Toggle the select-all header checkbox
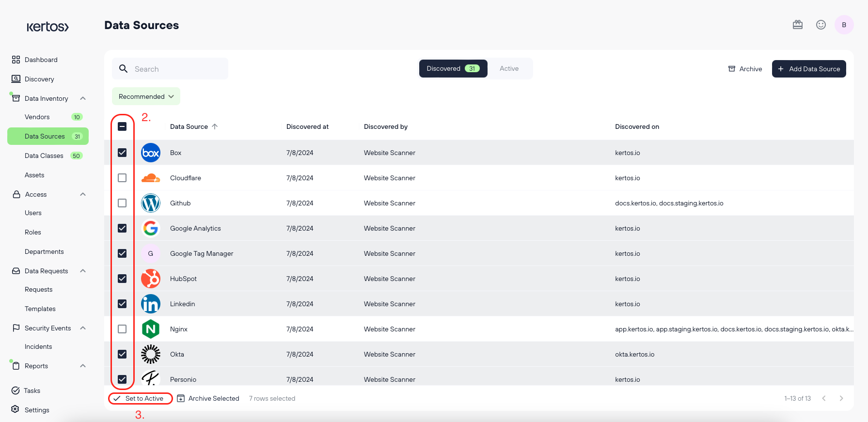This screenshot has height=422, width=868. pos(122,126)
